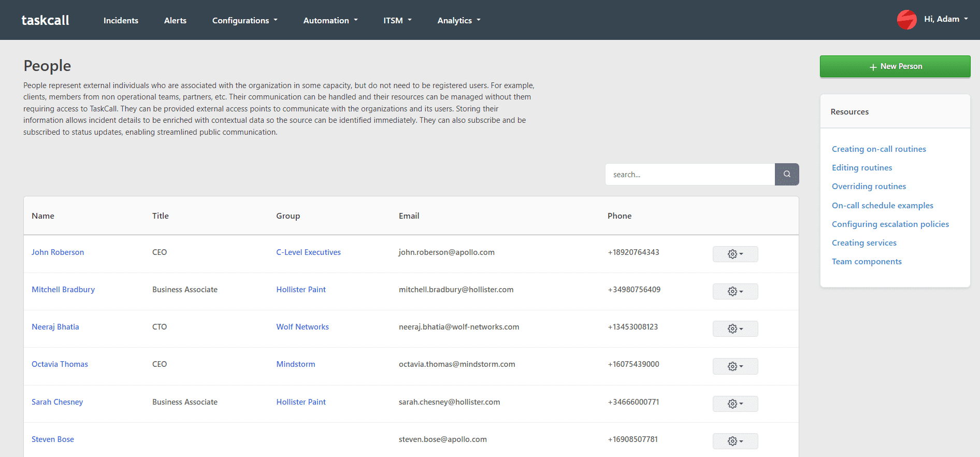
Task: Click the New Person button
Action: 895,66
